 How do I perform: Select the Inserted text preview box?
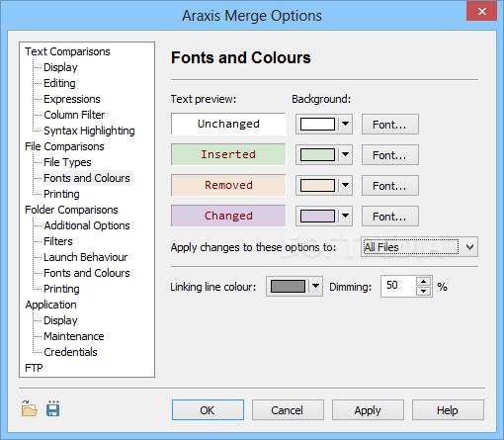pos(228,154)
